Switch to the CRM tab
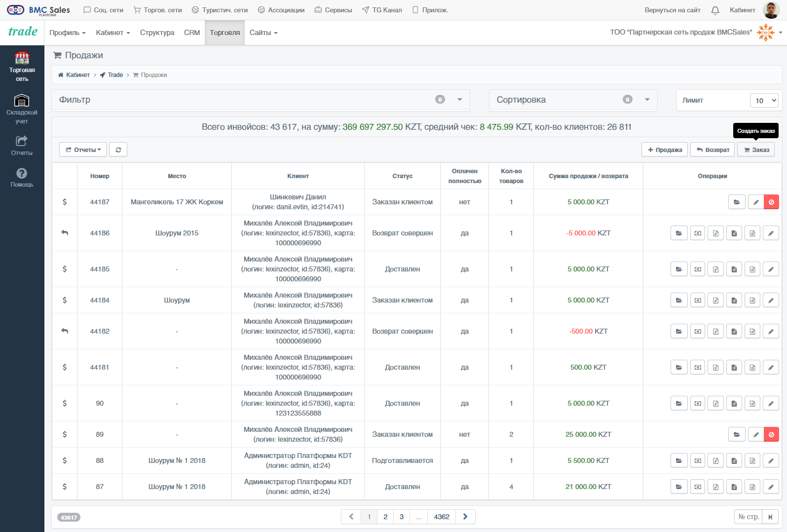This screenshot has width=787, height=532. pyautogui.click(x=192, y=33)
